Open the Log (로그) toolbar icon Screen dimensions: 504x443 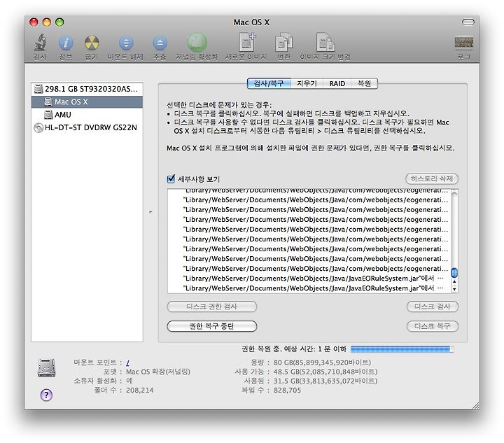coord(464,43)
